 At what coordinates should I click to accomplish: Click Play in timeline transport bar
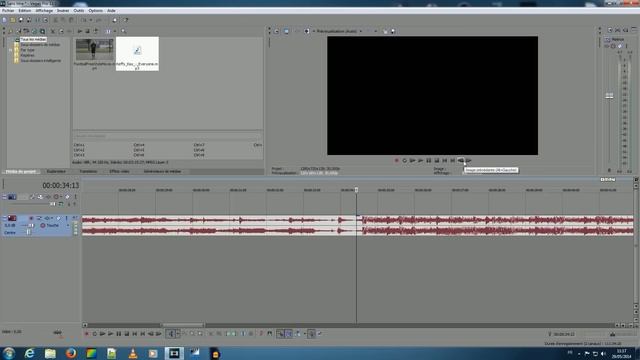(x=110, y=334)
